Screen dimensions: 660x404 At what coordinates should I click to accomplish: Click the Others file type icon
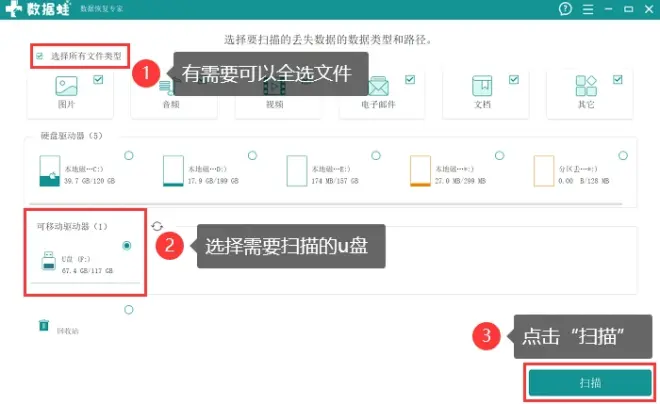[586, 85]
